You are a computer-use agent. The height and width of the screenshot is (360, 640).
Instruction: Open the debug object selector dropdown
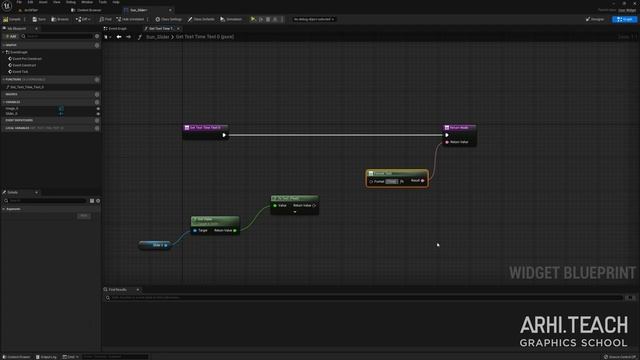[313, 19]
